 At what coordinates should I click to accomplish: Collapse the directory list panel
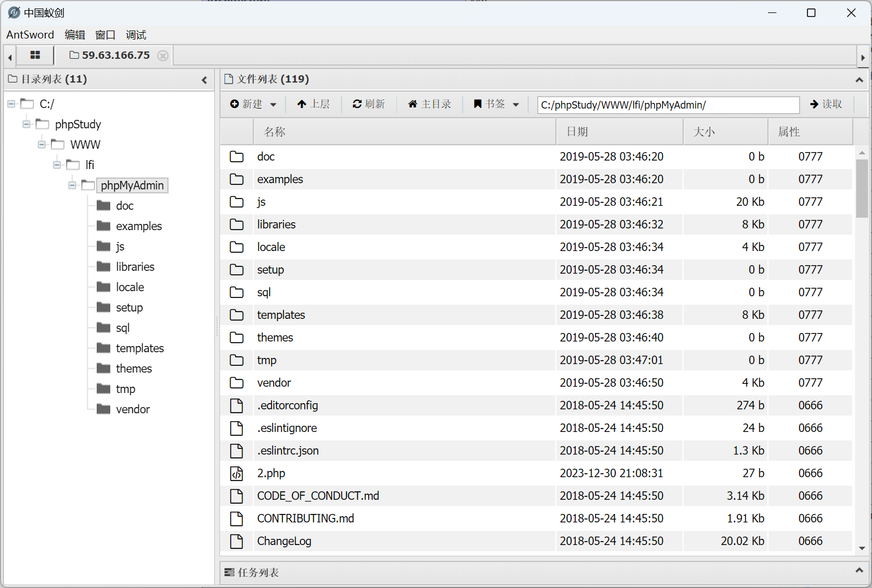coord(204,80)
